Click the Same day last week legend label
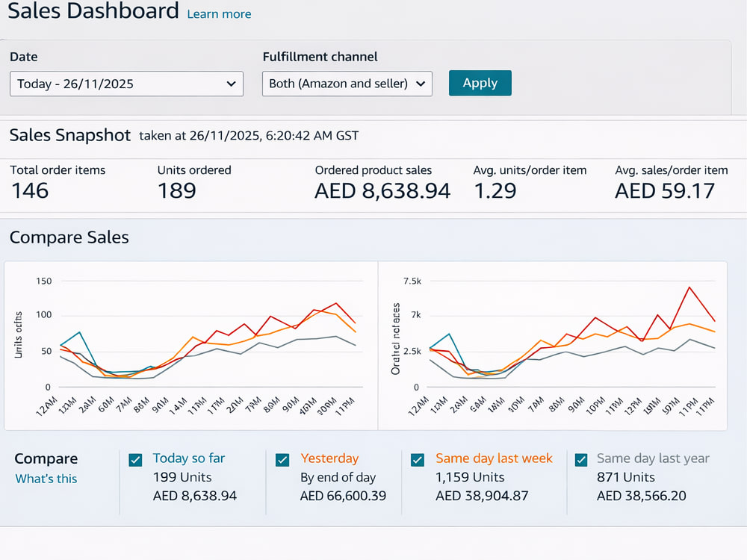This screenshot has width=747, height=560. pos(494,458)
